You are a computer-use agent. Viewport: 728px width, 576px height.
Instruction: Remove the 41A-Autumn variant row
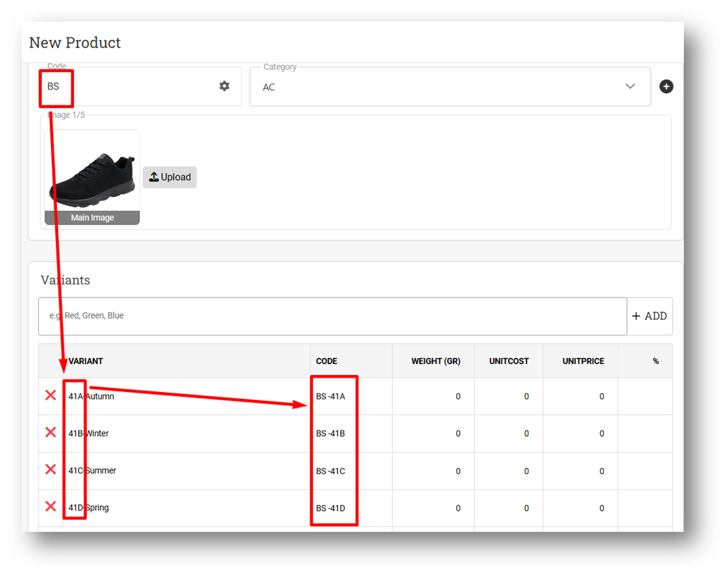pyautogui.click(x=51, y=395)
